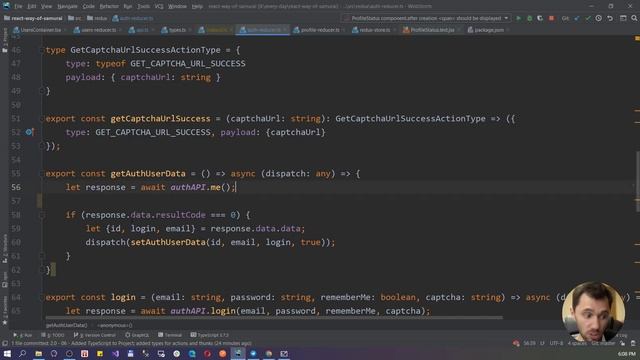Click Windows Start button
640x360 pixels.
(x=7, y=353)
